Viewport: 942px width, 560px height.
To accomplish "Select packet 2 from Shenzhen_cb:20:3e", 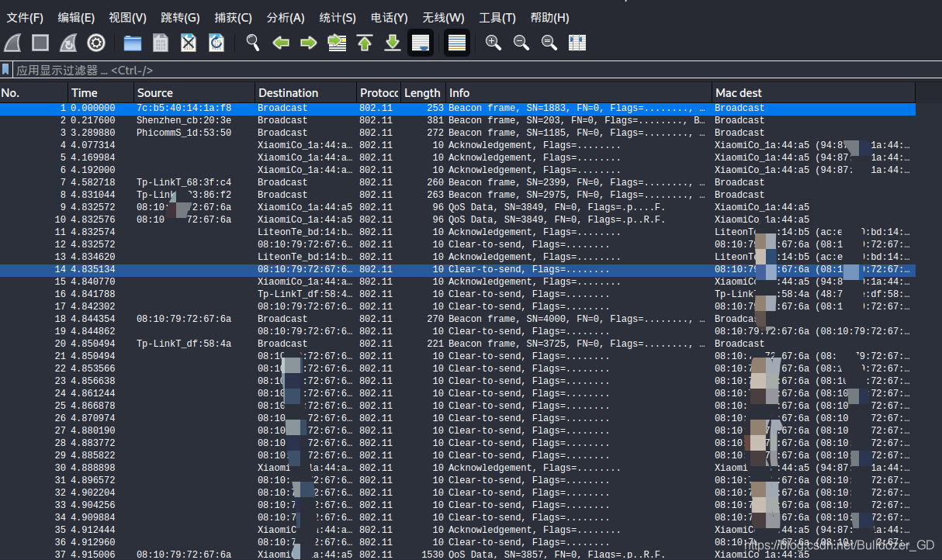I will point(458,120).
